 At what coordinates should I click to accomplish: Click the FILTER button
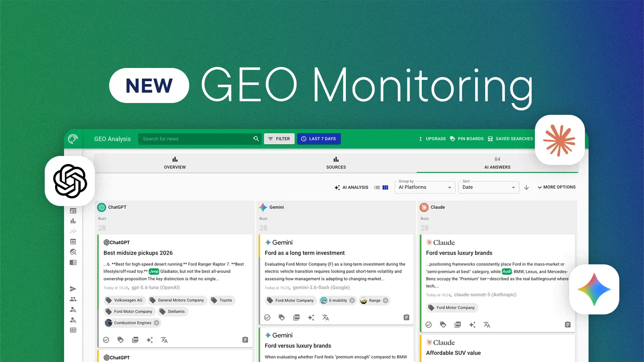(x=279, y=139)
